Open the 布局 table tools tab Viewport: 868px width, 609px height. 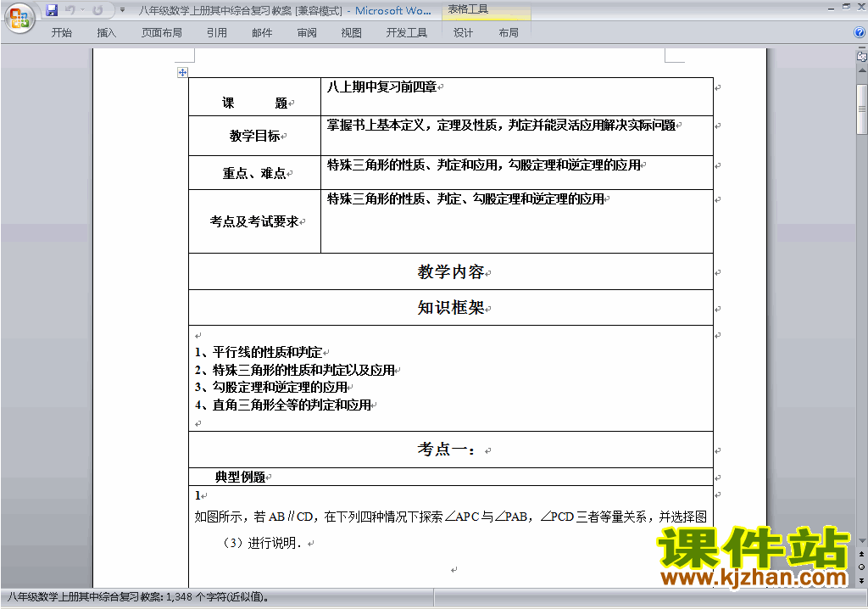(x=509, y=33)
